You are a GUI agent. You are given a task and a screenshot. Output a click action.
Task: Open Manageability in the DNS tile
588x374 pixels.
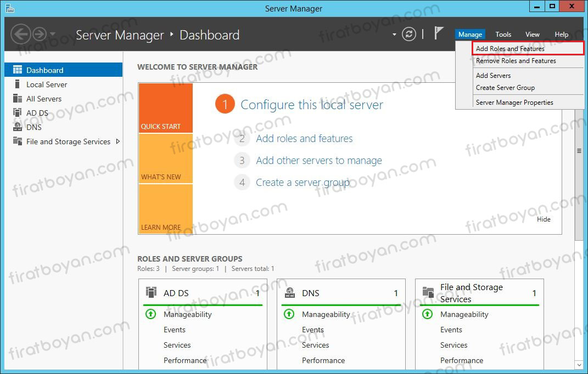[x=326, y=314]
